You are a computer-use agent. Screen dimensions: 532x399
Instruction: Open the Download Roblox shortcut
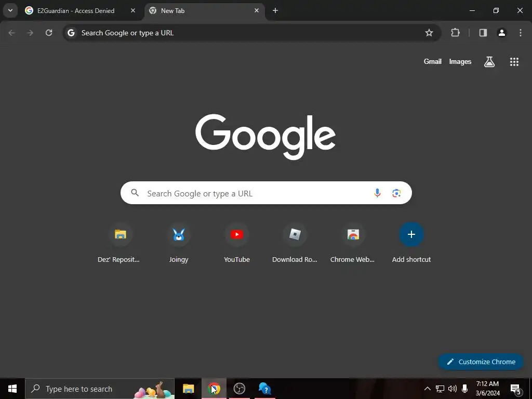(295, 244)
